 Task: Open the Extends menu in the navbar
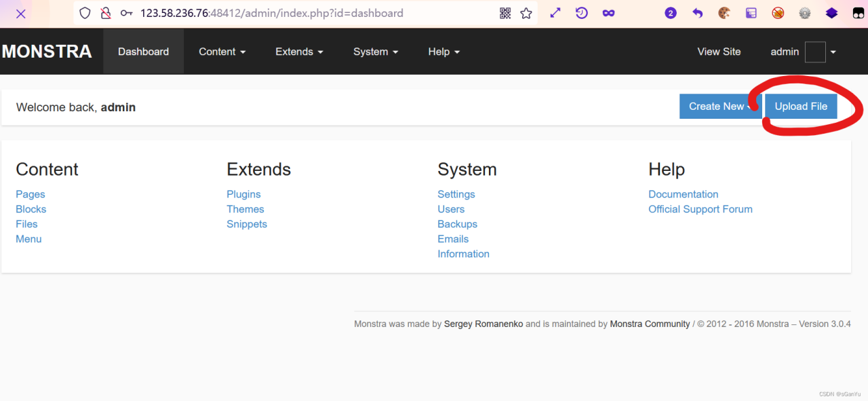click(299, 52)
